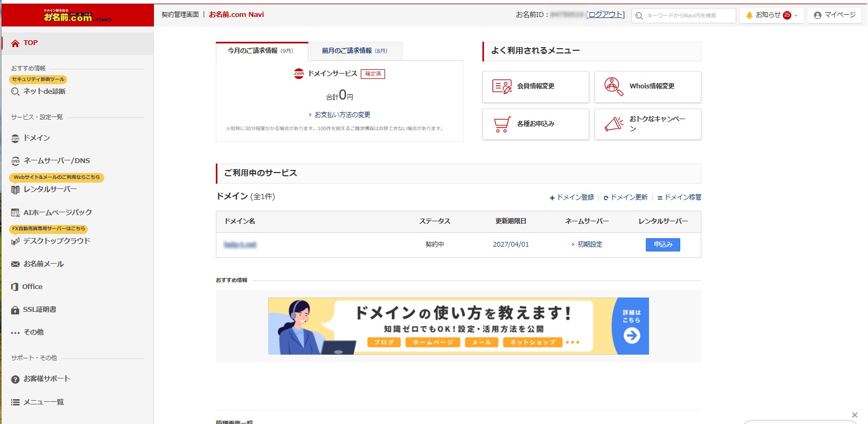The height and width of the screenshot is (424, 868).
Task: Click the ネームサーバー/DNS icon
Action: [x=15, y=161]
